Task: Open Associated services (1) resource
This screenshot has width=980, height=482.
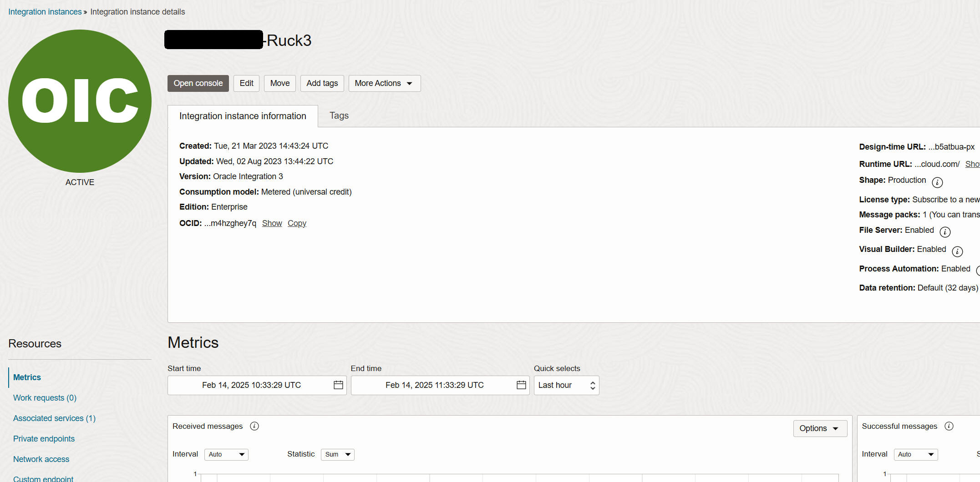Action: click(54, 418)
